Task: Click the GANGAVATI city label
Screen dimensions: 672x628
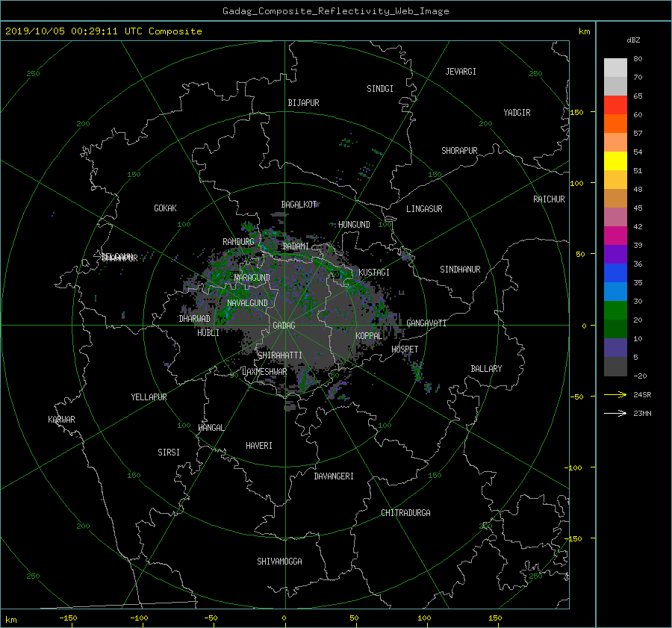Action: 426,323
